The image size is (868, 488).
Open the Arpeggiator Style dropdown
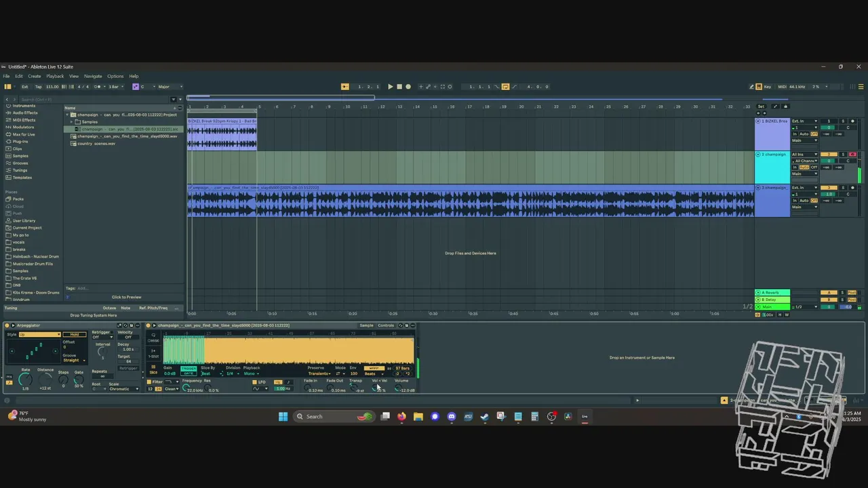pyautogui.click(x=39, y=335)
